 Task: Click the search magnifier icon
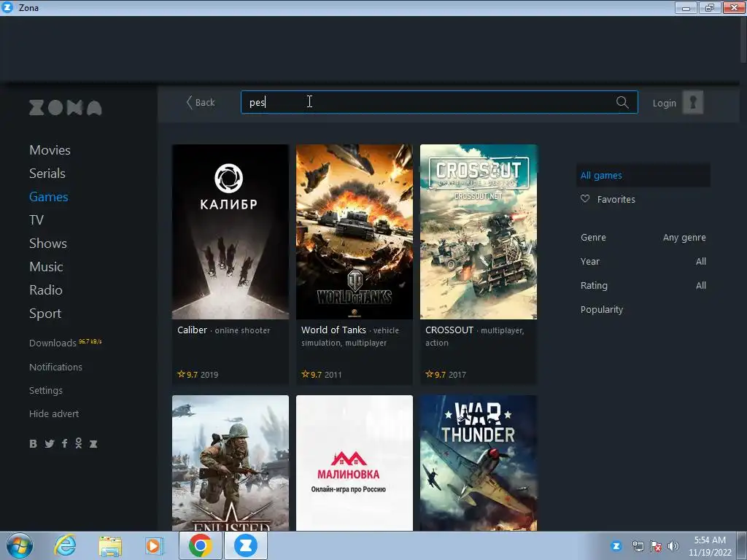(x=622, y=102)
